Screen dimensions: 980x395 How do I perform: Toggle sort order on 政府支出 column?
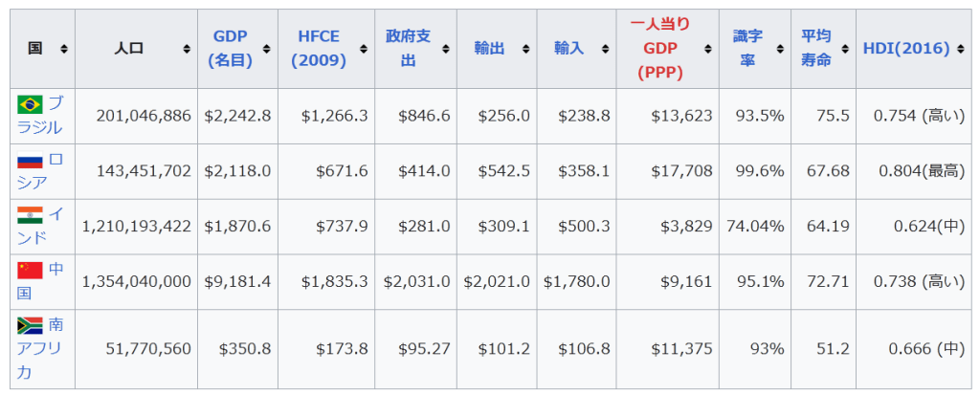(445, 49)
